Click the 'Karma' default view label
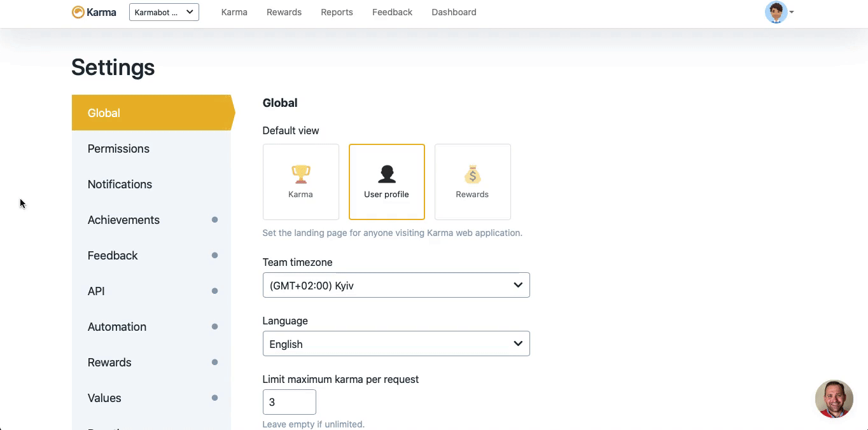 (300, 195)
